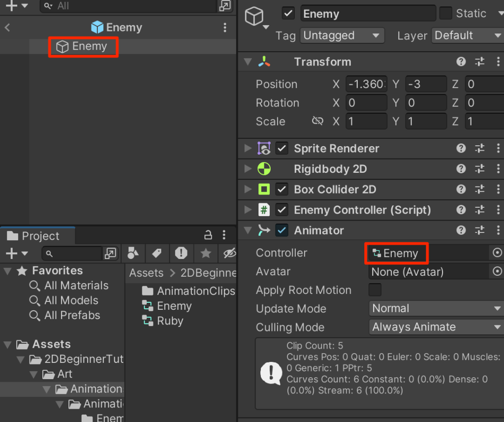
Task: Select All Prefabs under Favorites
Action: tap(64, 315)
